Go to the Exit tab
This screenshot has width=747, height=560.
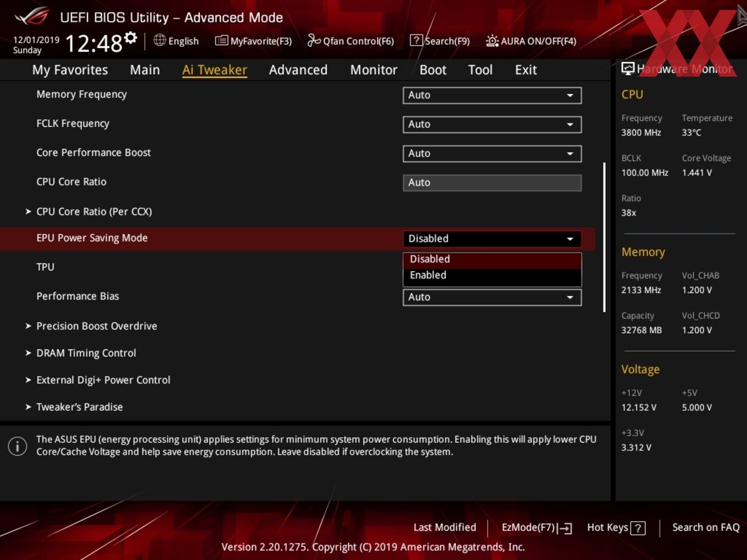(526, 70)
